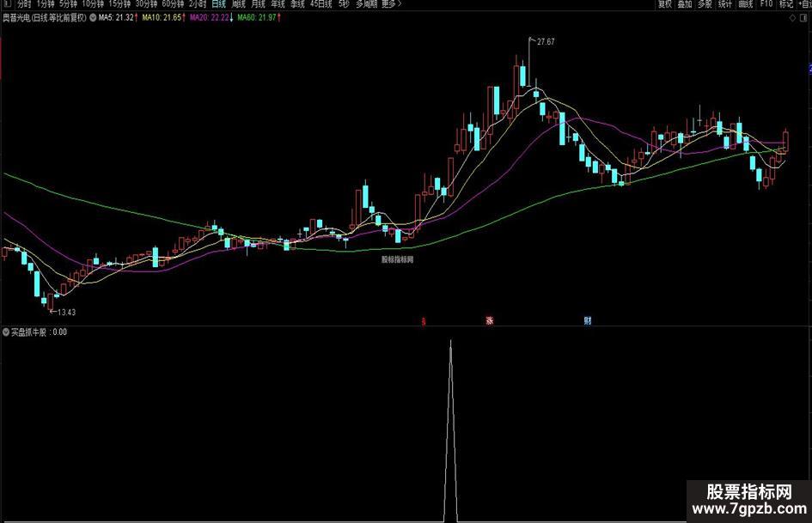Screen dimensions: 812x523
Task: Select the 10分钟 period tab
Action: [93, 3]
